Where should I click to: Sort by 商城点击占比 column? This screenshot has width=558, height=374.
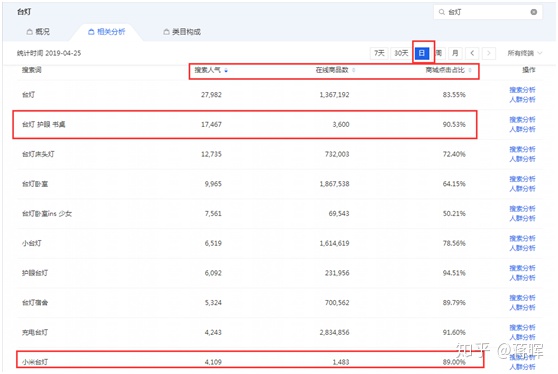(448, 70)
